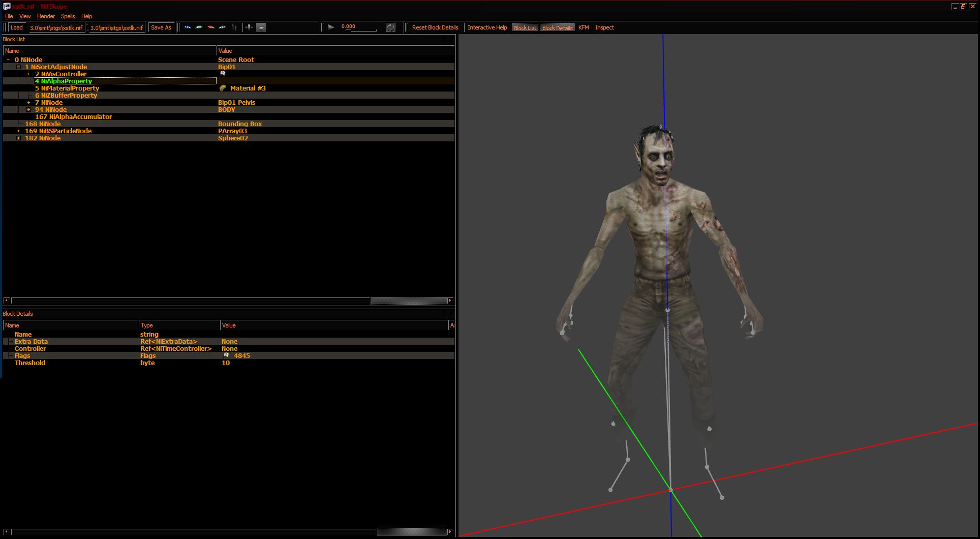Collapse the 0 NiNode Scene Root

point(9,59)
